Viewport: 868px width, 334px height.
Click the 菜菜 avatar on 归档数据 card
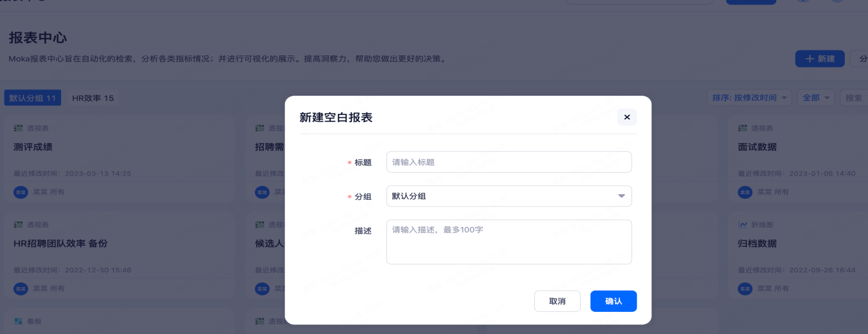pos(745,289)
